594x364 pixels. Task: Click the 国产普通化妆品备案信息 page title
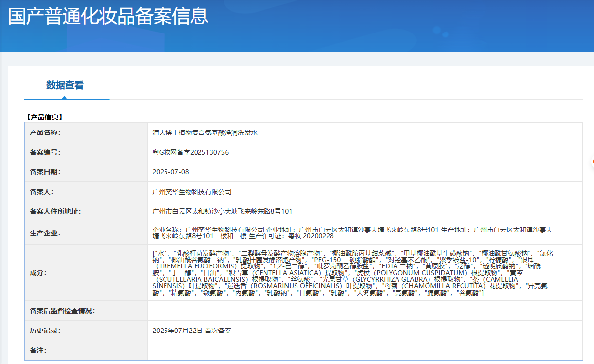(108, 16)
